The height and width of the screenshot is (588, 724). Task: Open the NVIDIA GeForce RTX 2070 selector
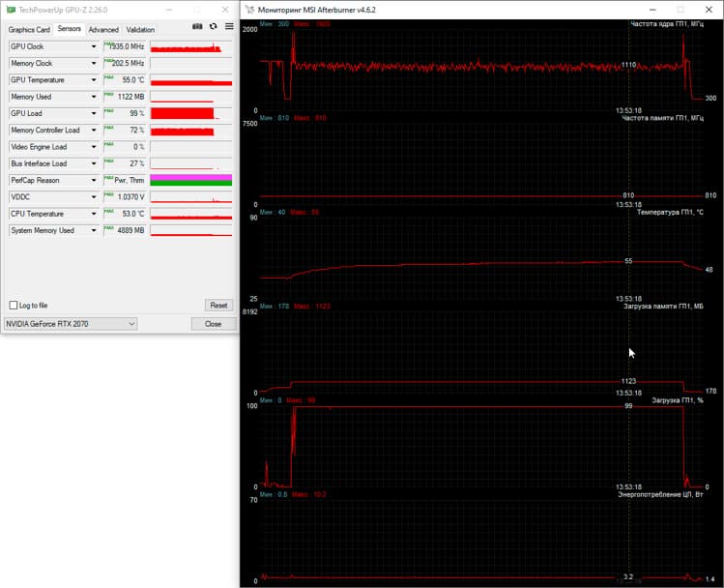[x=71, y=324]
